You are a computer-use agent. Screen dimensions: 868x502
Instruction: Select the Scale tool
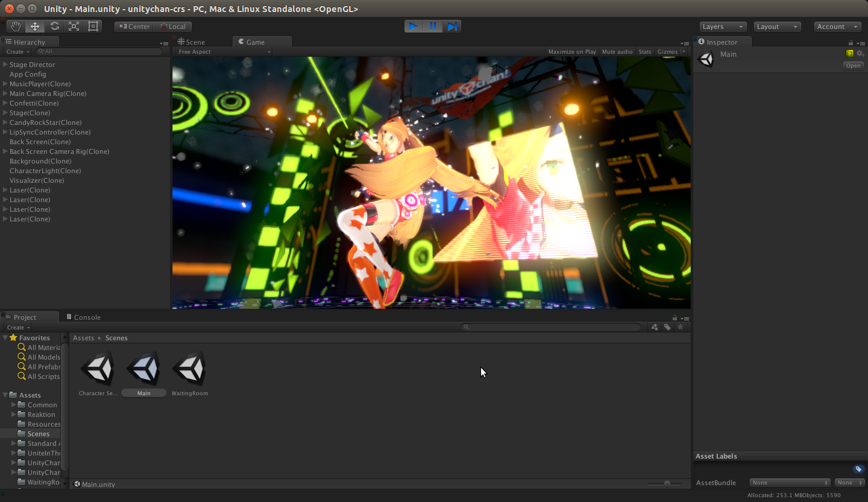[x=74, y=27]
